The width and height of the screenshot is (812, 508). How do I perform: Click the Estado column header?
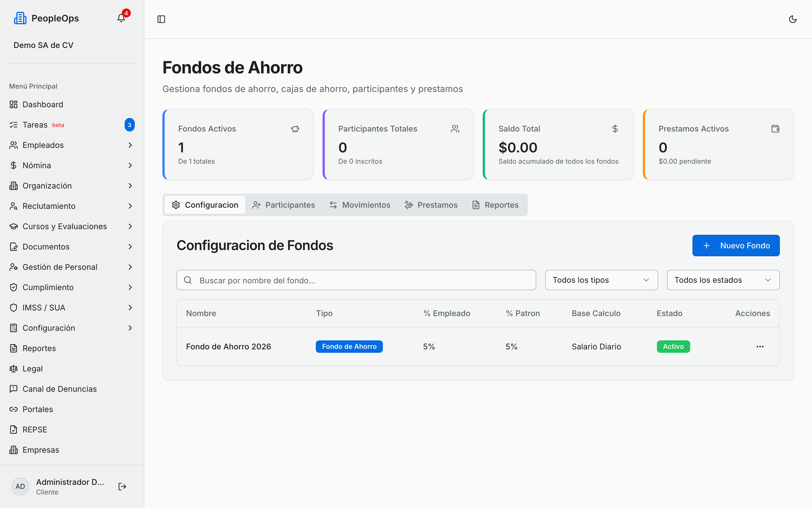coord(669,313)
